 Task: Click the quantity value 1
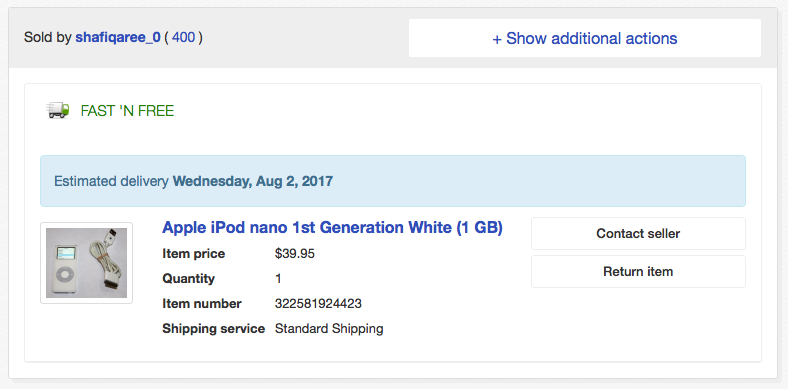tap(278, 278)
